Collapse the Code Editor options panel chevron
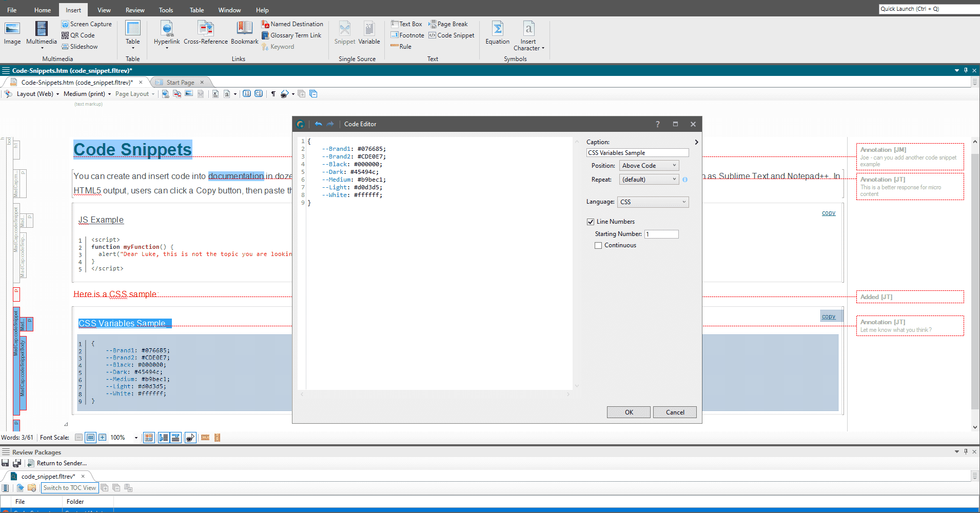980x513 pixels. (696, 142)
